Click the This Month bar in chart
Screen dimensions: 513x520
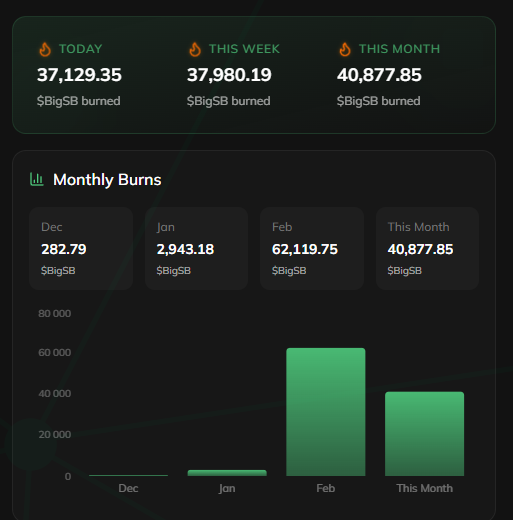[x=424, y=434]
